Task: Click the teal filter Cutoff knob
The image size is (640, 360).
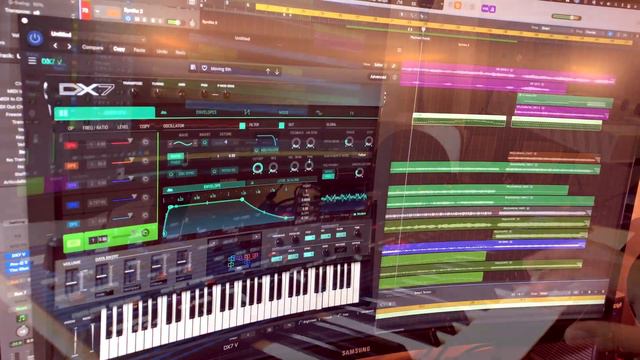Action: (258, 168)
